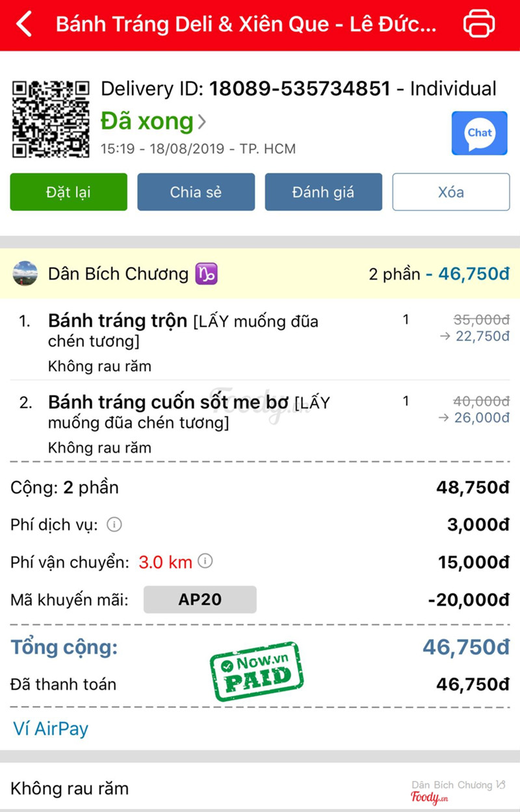Delete the order with Xóa button
Screen dimensions: 520x812
coord(451,192)
